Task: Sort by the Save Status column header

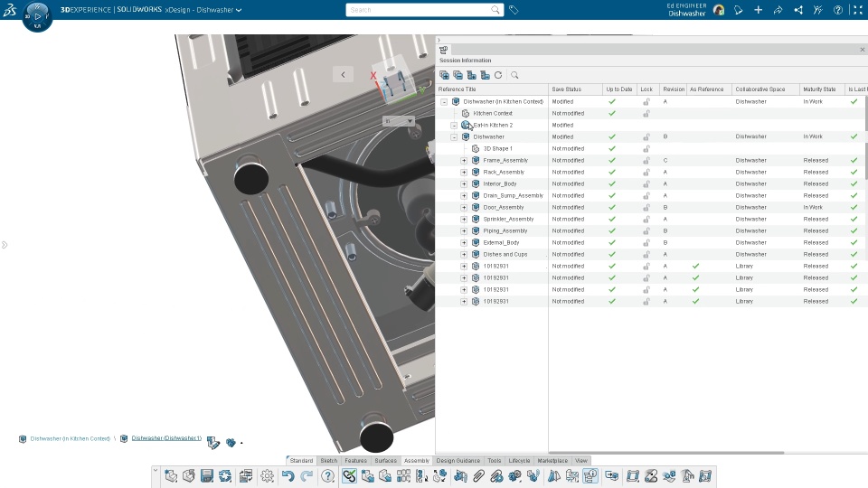Action: (x=575, y=89)
